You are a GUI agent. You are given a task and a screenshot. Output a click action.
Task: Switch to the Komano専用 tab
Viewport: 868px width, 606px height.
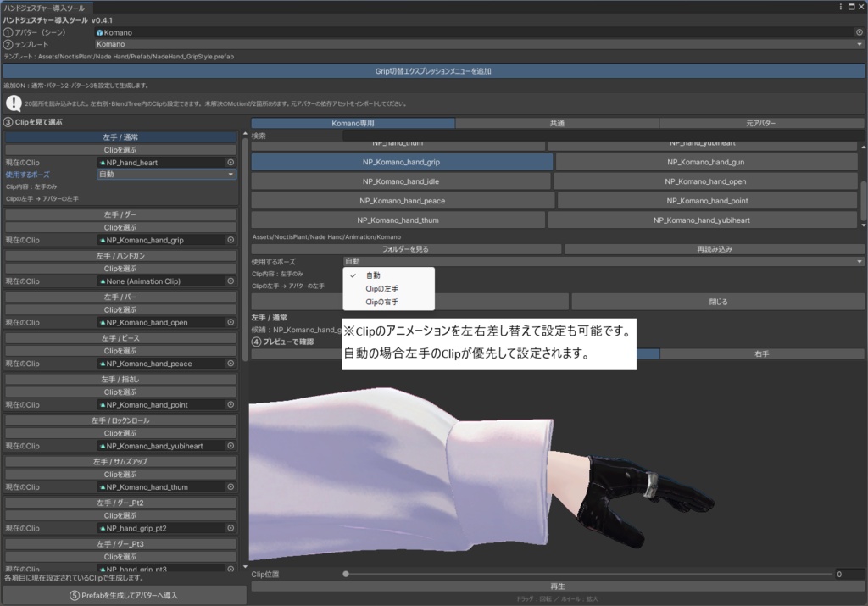pyautogui.click(x=353, y=124)
